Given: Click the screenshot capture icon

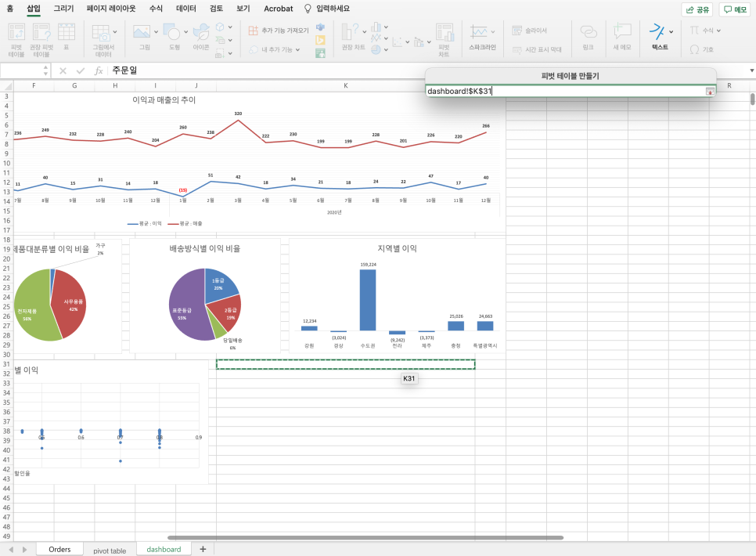Looking at the screenshot, I should [220, 53].
